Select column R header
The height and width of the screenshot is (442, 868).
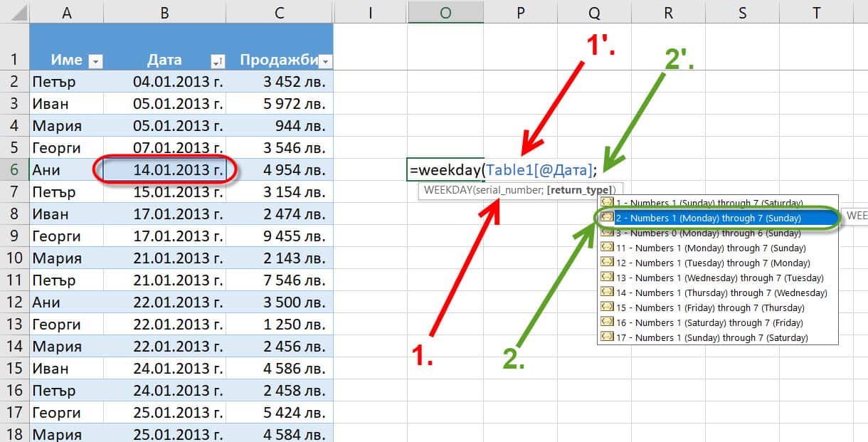[668, 12]
